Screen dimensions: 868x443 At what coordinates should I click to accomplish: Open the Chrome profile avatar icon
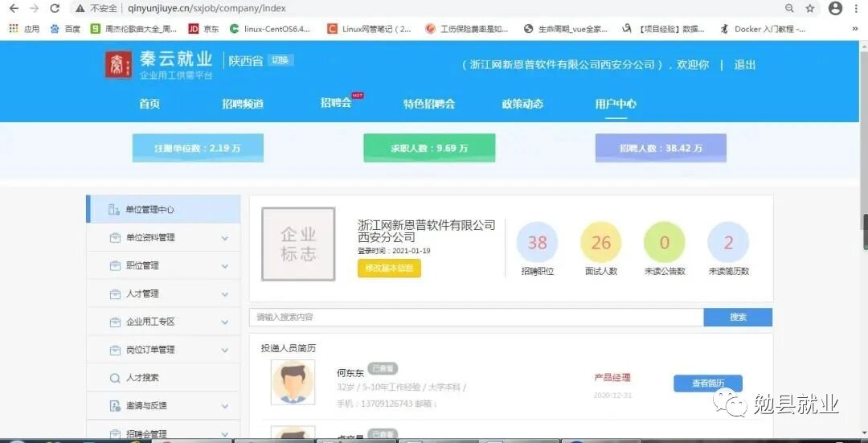pyautogui.click(x=835, y=8)
